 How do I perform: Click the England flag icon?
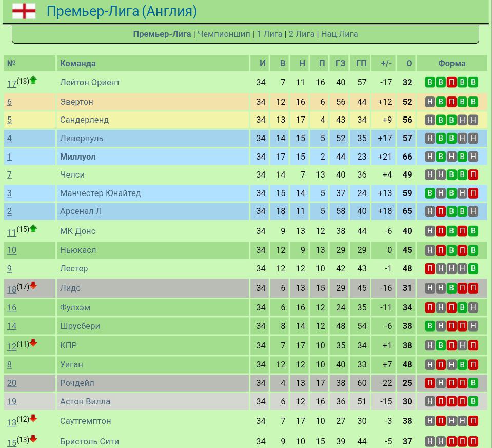pos(24,11)
